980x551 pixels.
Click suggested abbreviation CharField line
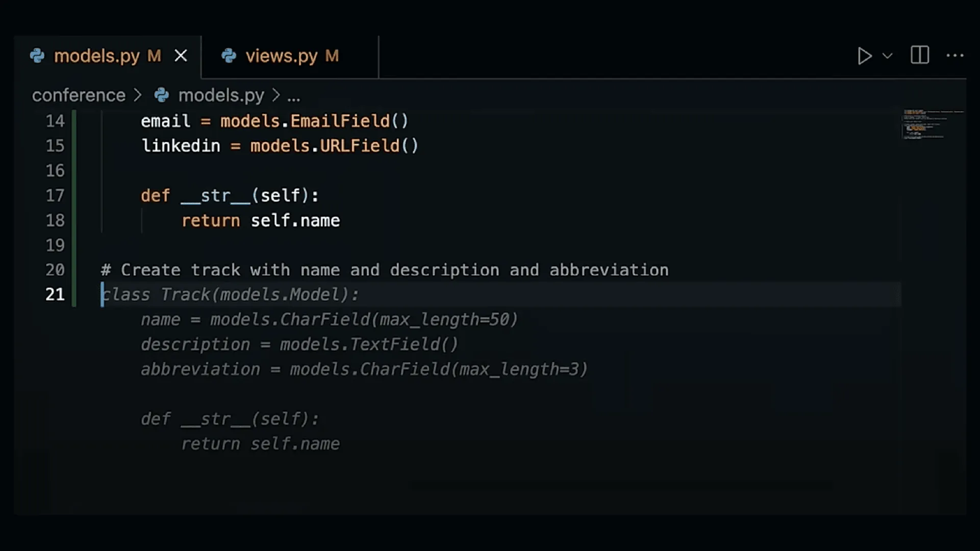tap(364, 369)
